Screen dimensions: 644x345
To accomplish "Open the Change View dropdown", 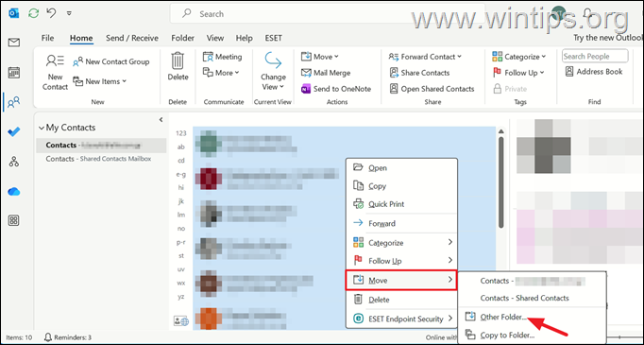I will click(273, 72).
